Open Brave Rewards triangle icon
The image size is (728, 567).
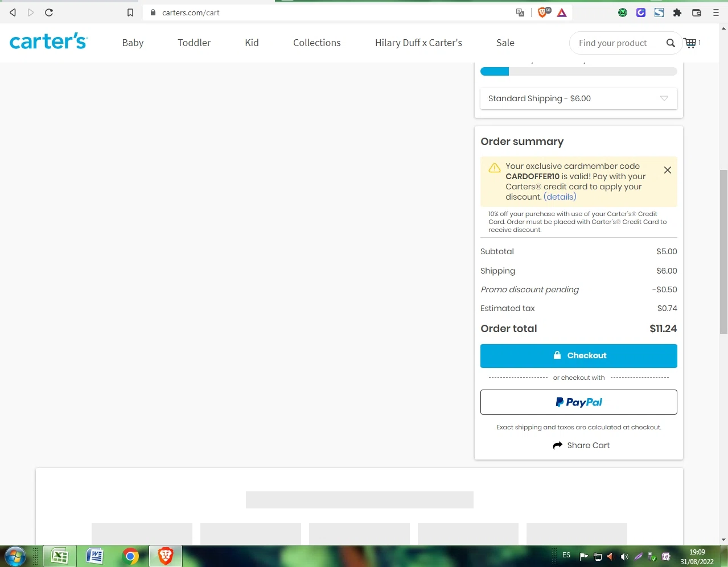click(562, 13)
